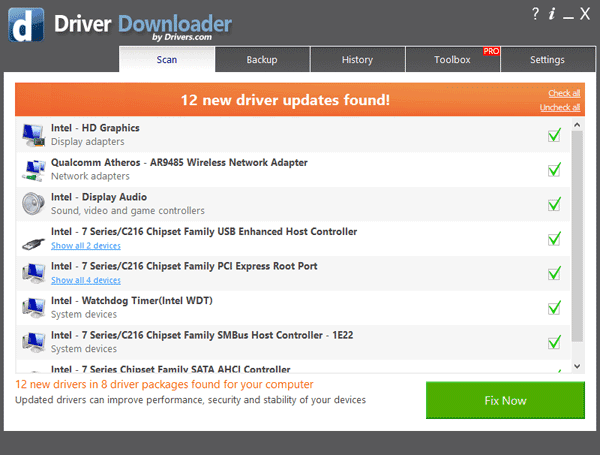Click the Fix Now button
The width and height of the screenshot is (600, 455).
pyautogui.click(x=505, y=400)
